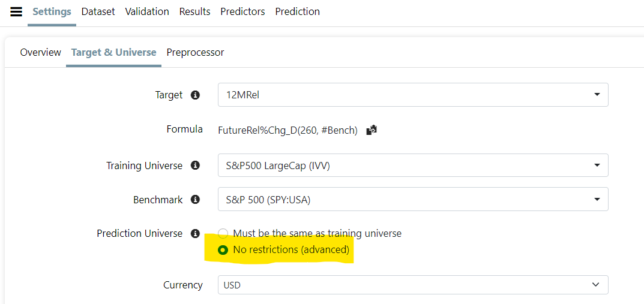Select the 'No restrictions (advanced)' option
The width and height of the screenshot is (644, 304).
point(223,249)
